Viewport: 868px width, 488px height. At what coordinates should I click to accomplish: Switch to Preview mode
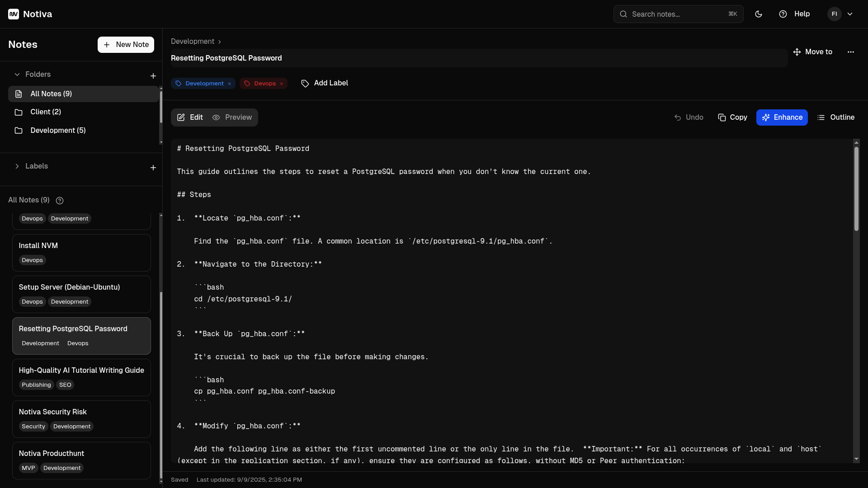232,117
